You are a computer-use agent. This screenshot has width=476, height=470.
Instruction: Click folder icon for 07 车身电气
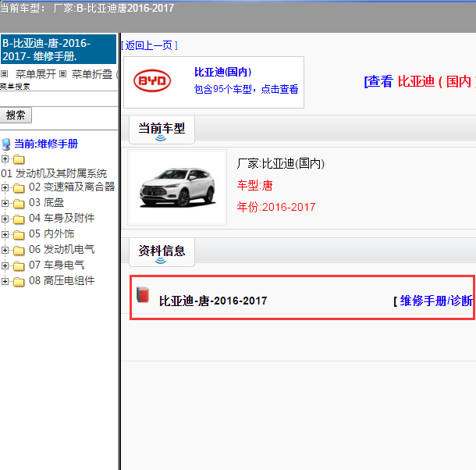coord(19,266)
